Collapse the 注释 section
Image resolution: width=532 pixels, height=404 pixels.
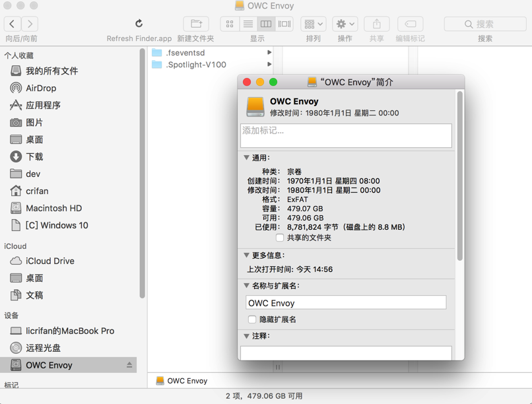tap(247, 336)
